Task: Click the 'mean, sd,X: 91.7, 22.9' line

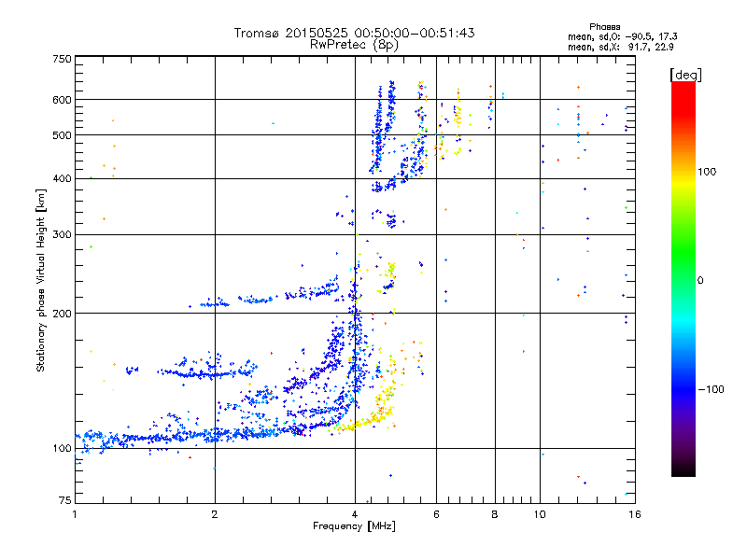Action: click(x=620, y=47)
